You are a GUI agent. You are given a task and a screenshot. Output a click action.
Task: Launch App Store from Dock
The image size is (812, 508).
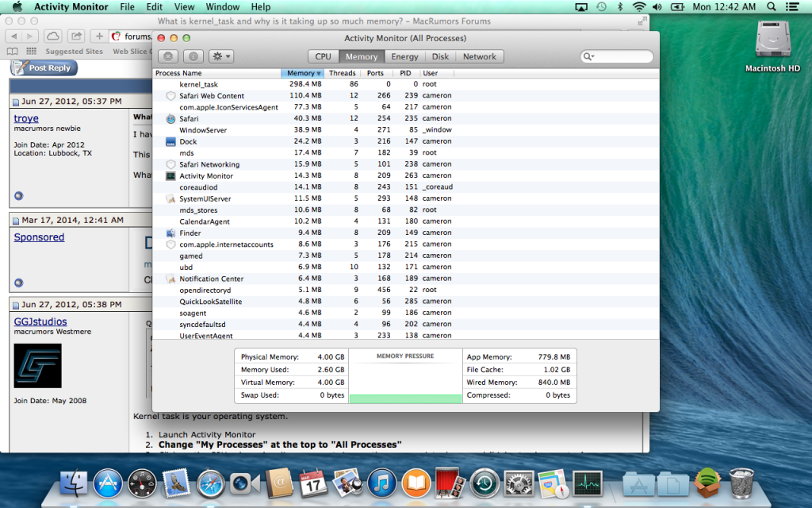tap(108, 483)
